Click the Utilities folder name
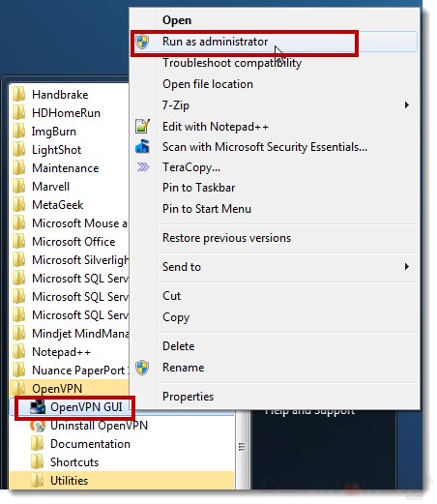Viewport: 437px width, 504px height. pos(70,481)
